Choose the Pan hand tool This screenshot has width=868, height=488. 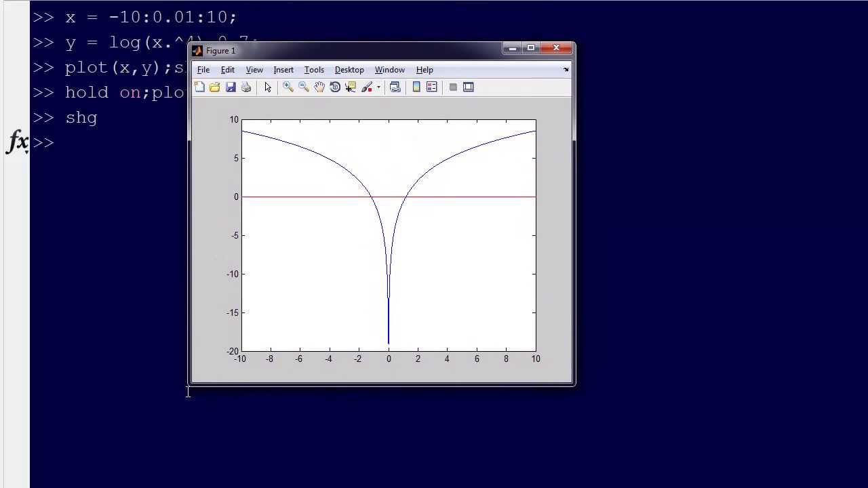click(x=319, y=87)
